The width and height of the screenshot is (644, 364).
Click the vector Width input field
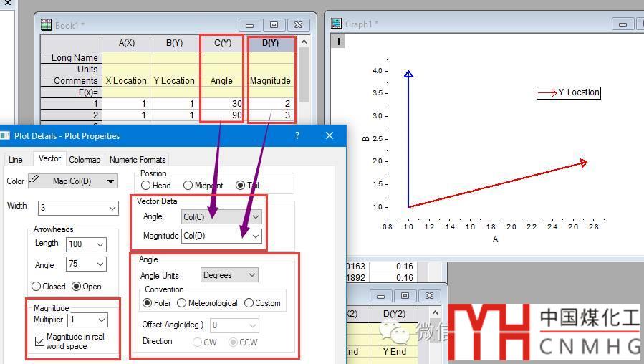(73, 208)
